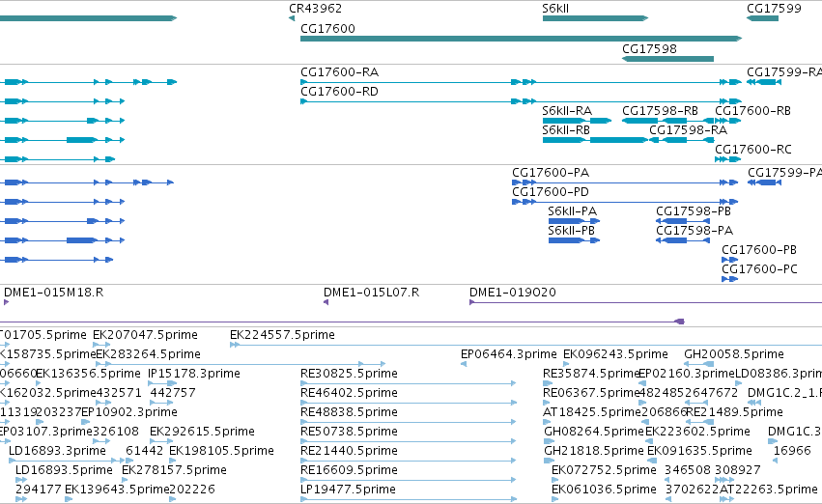Click the CG17598-RA transcript label
The height and width of the screenshot is (504, 822).
pos(689,130)
